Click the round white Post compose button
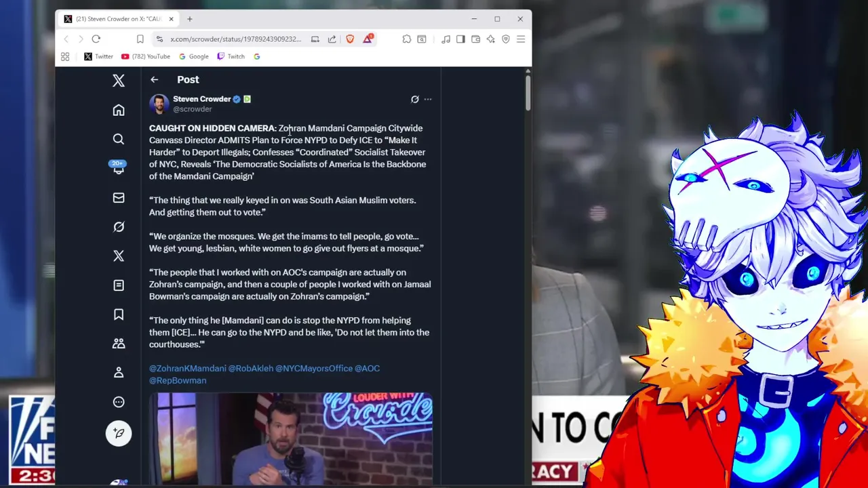868x488 pixels. point(119,433)
